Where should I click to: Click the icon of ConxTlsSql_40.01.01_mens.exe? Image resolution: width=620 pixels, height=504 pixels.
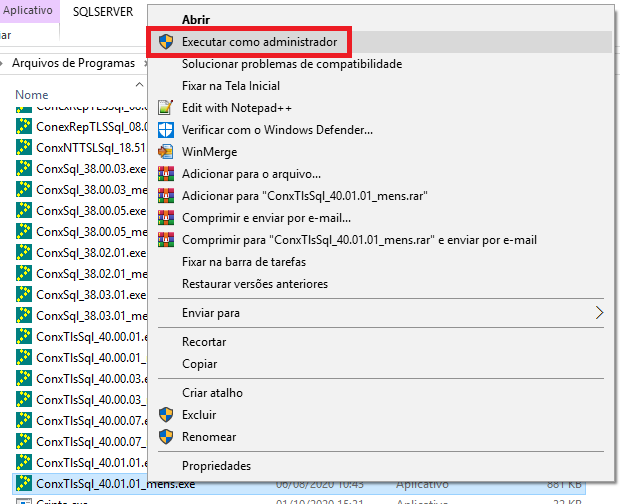[x=24, y=483]
